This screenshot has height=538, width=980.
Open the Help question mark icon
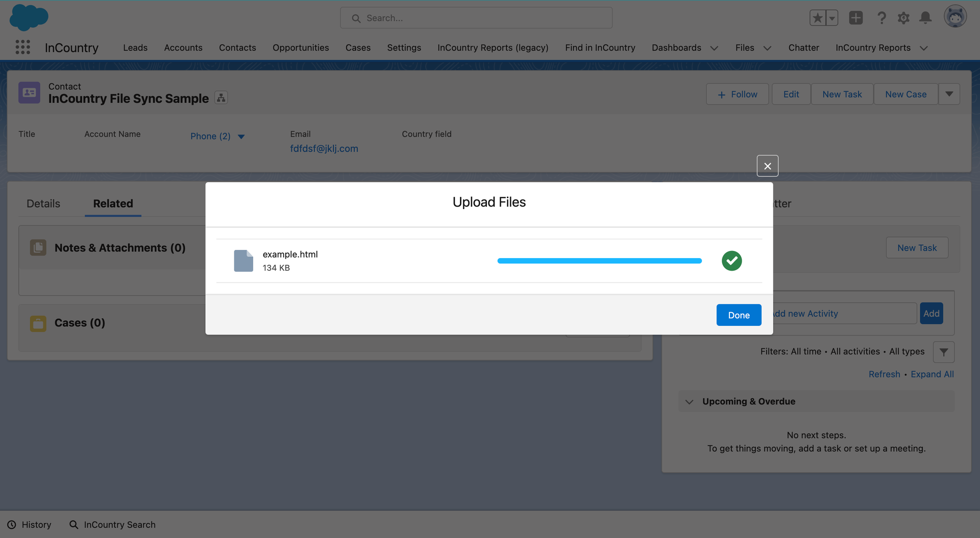pyautogui.click(x=881, y=18)
